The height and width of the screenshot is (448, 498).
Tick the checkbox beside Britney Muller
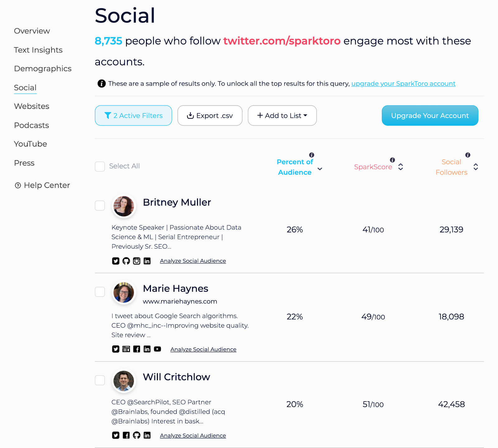pos(100,206)
